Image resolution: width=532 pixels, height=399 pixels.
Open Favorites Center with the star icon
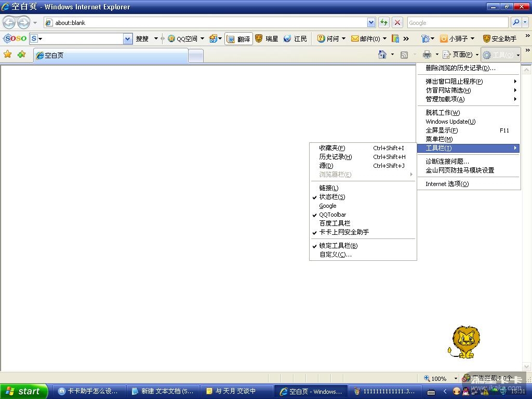tap(8, 55)
